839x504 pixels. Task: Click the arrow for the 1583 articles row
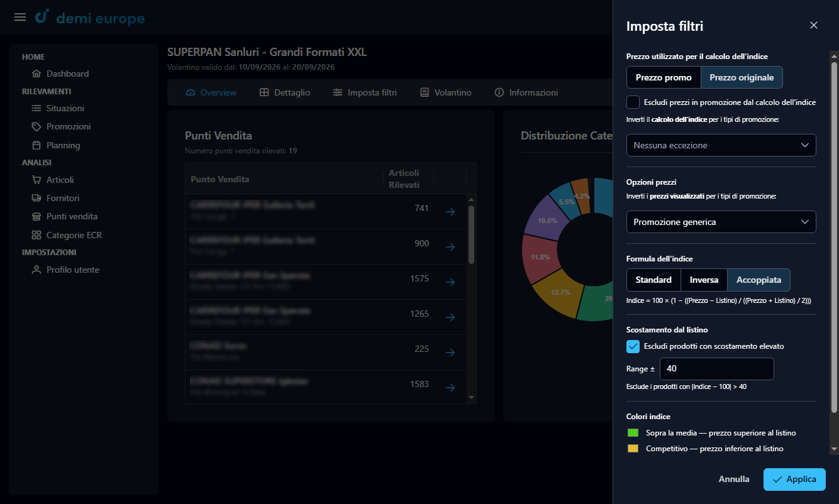click(450, 388)
